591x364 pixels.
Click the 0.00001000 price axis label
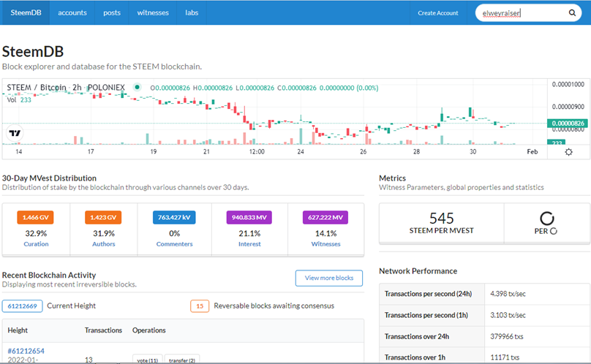coord(568,84)
